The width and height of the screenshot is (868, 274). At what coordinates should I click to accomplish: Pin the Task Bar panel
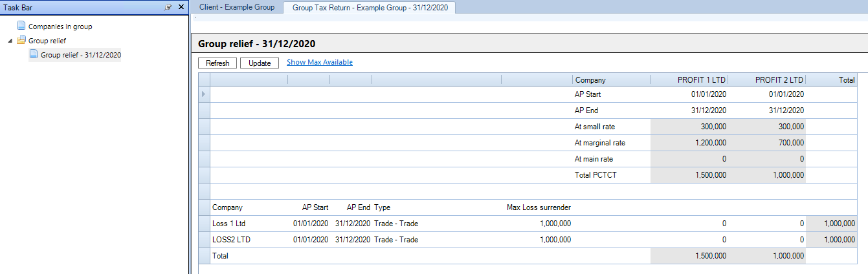168,7
